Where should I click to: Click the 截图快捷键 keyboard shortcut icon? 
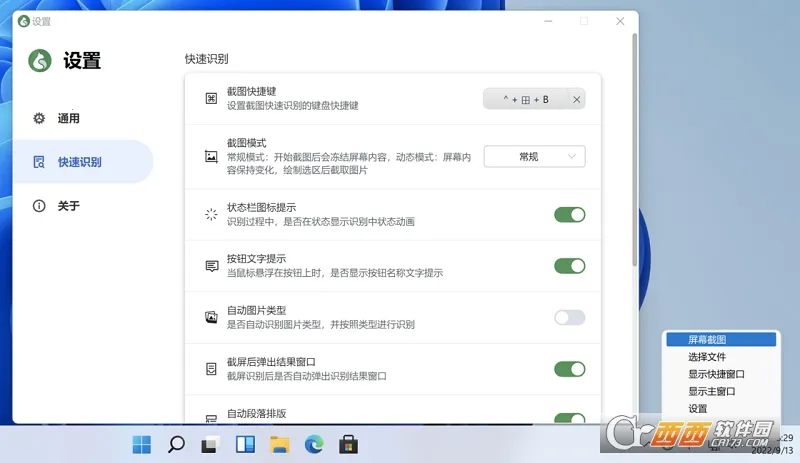[x=211, y=99]
